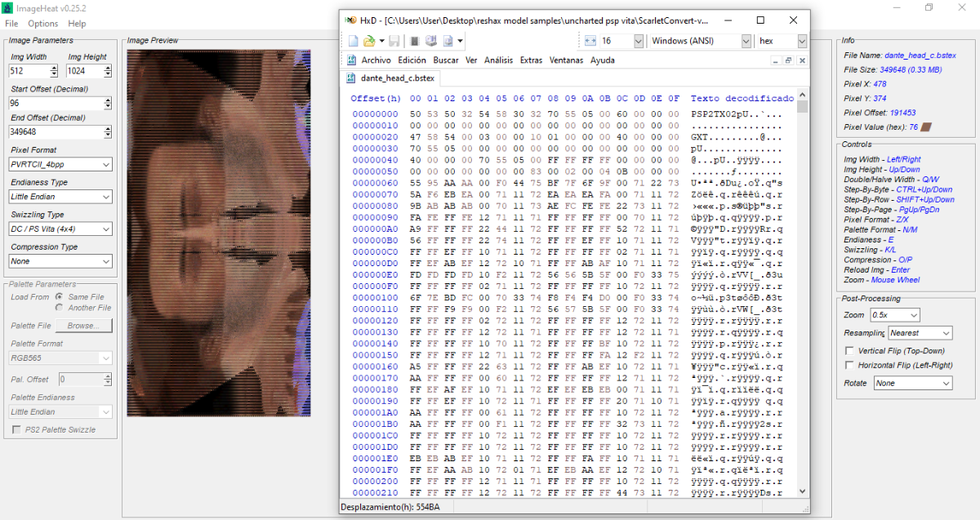The width and height of the screenshot is (980, 520).
Task: Click the bytes-per-row width icon
Action: [x=590, y=41]
